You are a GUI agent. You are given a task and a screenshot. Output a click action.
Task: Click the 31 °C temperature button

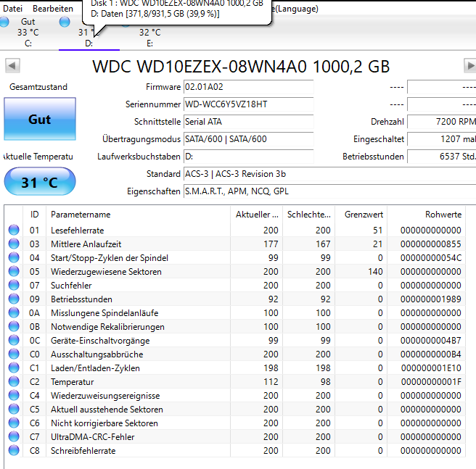point(40,181)
